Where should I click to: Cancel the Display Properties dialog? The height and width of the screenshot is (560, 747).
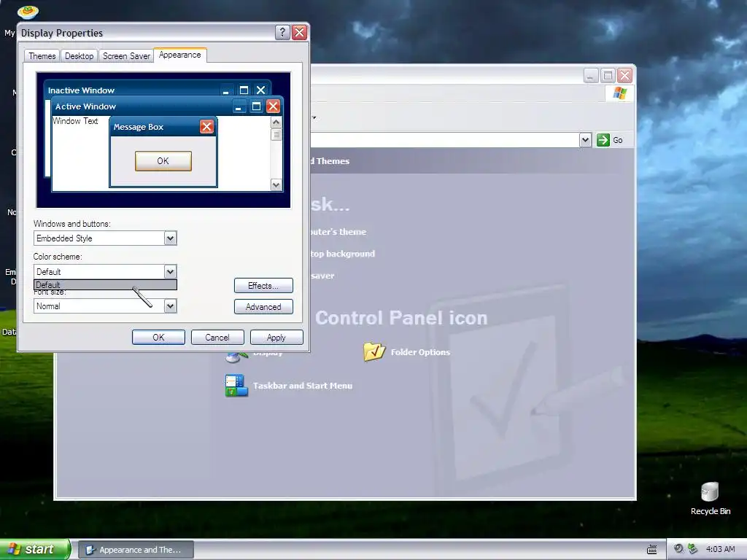pos(217,337)
